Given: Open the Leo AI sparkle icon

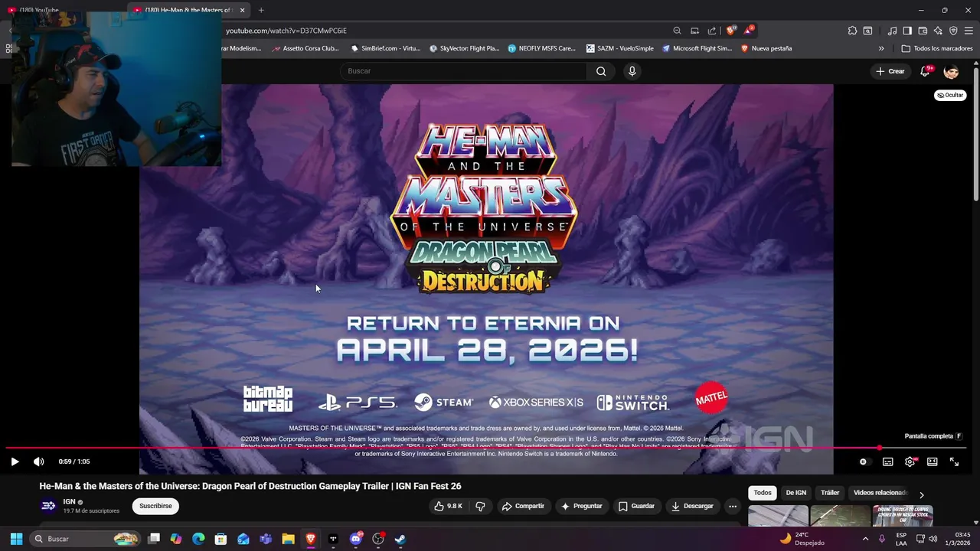Looking at the screenshot, I should (x=938, y=31).
